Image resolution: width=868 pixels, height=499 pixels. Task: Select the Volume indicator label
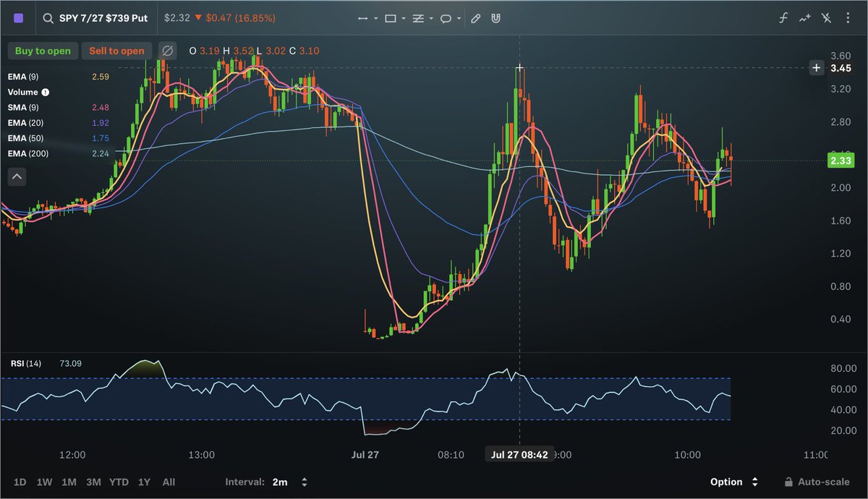[22, 93]
